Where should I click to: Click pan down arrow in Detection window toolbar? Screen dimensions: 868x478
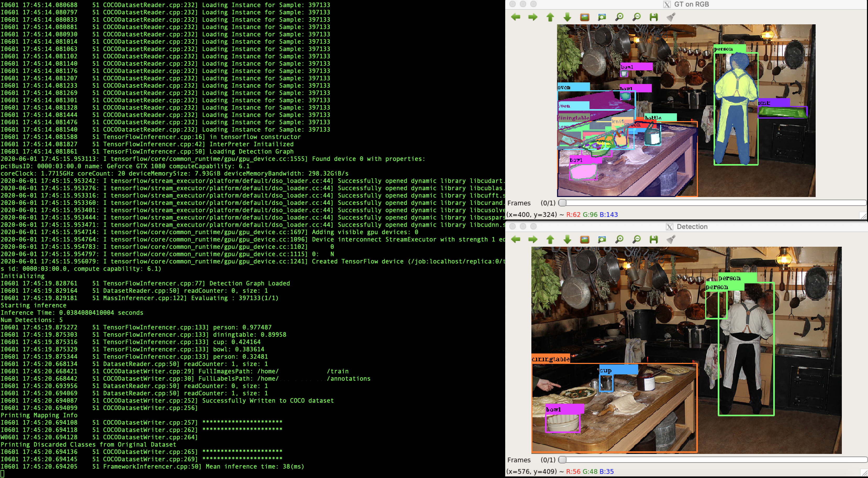click(567, 239)
